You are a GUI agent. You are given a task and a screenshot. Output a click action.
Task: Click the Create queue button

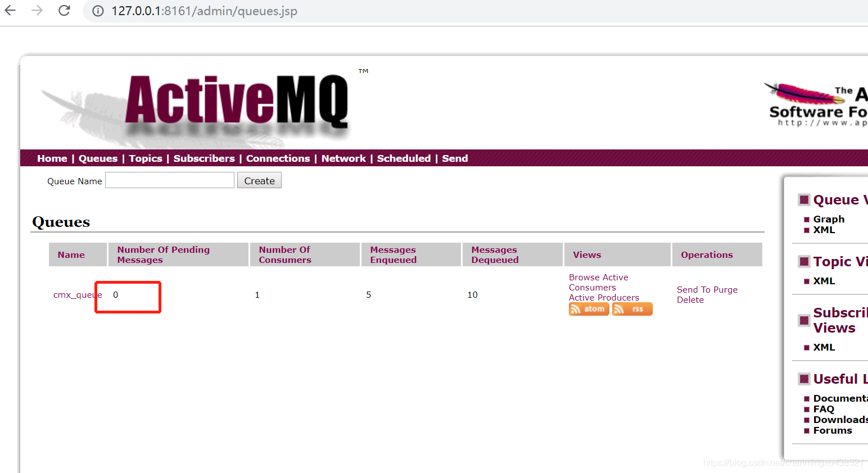pos(259,180)
